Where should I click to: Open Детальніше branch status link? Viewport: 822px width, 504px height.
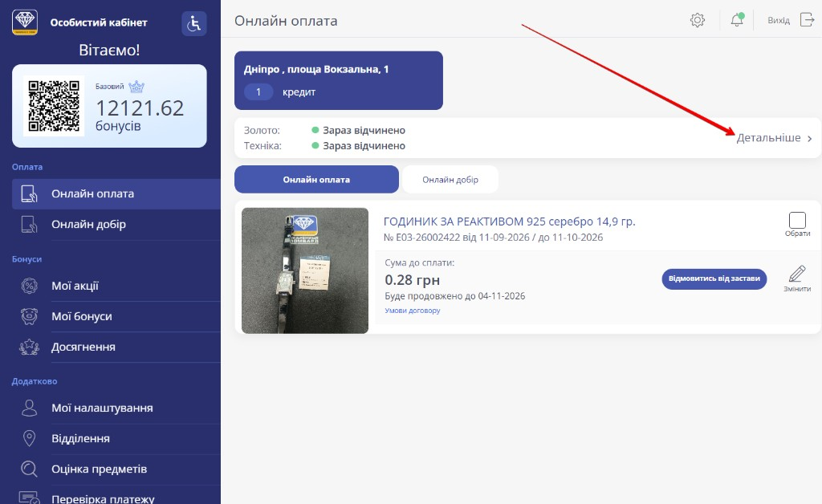click(768, 138)
